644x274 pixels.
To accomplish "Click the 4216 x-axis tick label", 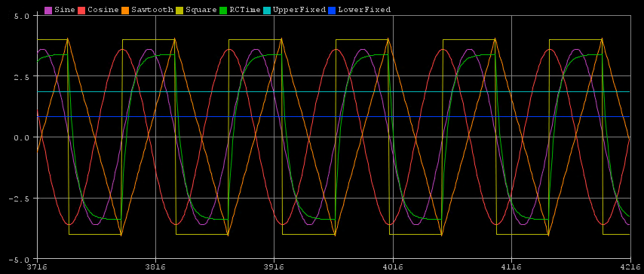I will coord(630,267).
